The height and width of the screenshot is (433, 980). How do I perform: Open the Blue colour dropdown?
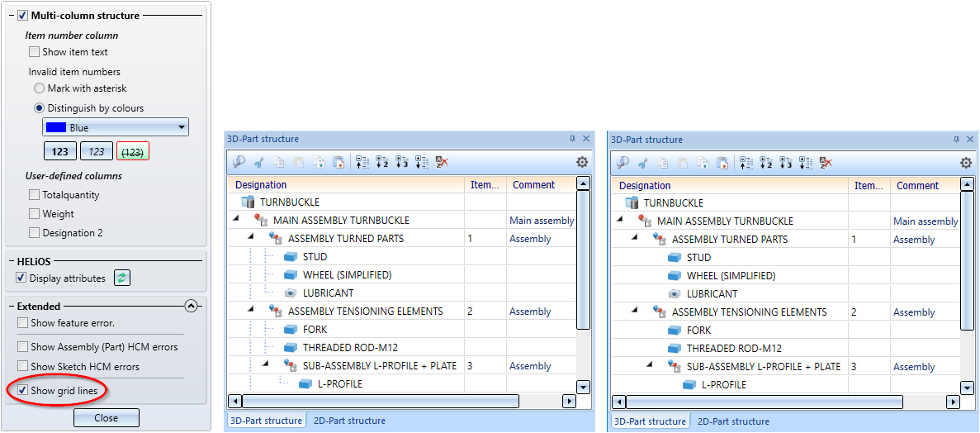116,127
